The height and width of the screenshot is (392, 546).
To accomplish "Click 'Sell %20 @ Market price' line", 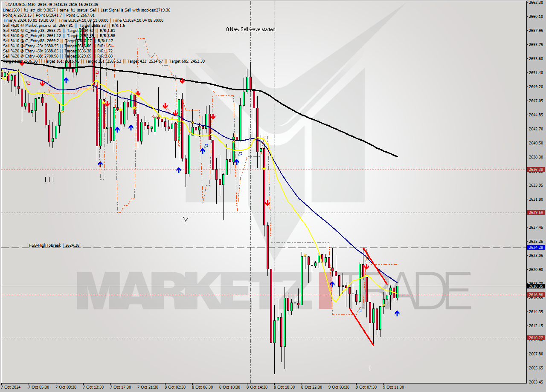I will click(63, 25).
